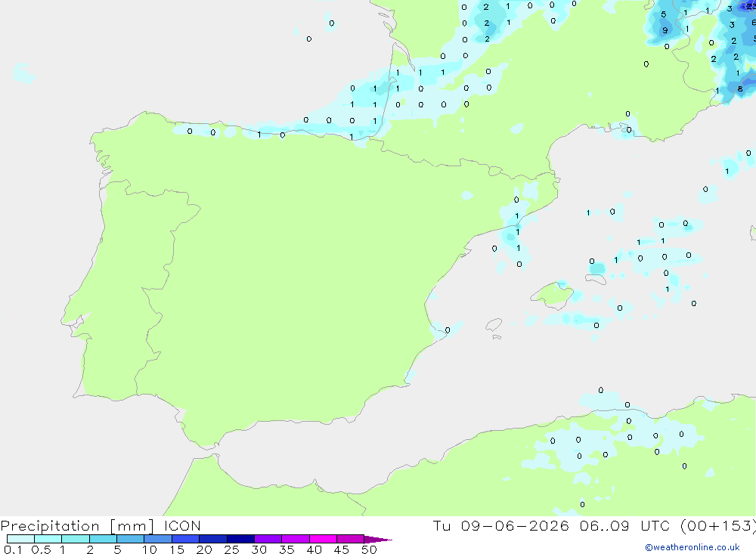Screen dimensions: 756x554
Task: Click the map precipitation value "8"
Action: tap(740, 88)
